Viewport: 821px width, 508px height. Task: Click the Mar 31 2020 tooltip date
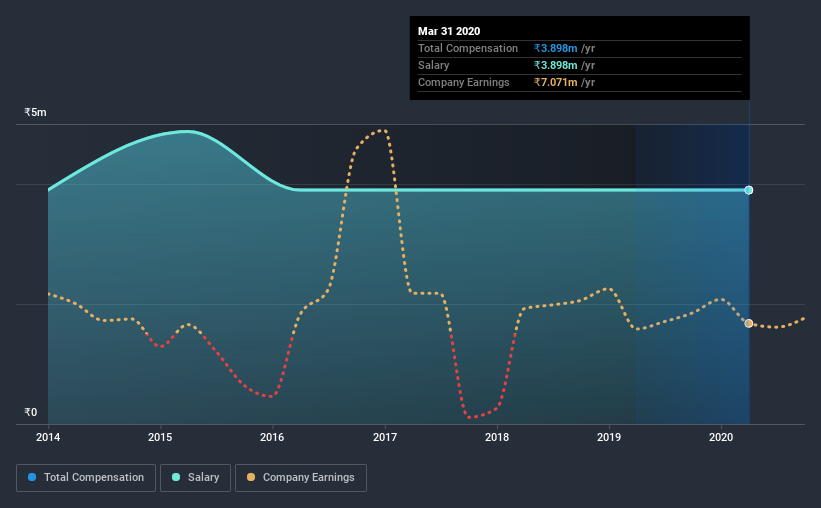pyautogui.click(x=449, y=31)
